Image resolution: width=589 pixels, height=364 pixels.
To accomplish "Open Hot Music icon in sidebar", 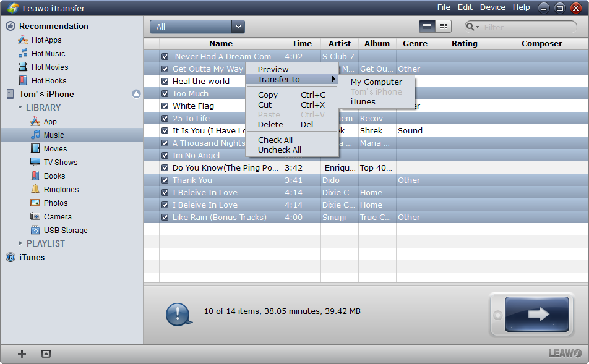I will 23,53.
